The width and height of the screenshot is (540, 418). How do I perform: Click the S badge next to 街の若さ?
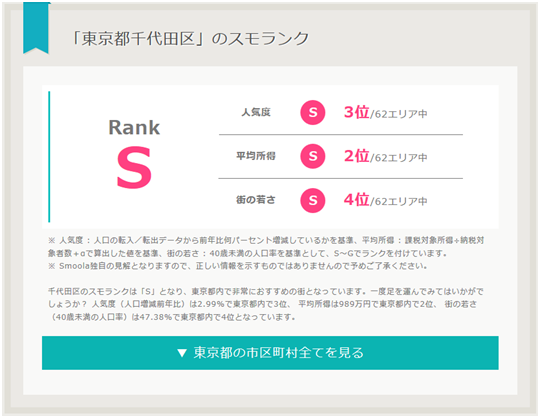[x=313, y=200]
